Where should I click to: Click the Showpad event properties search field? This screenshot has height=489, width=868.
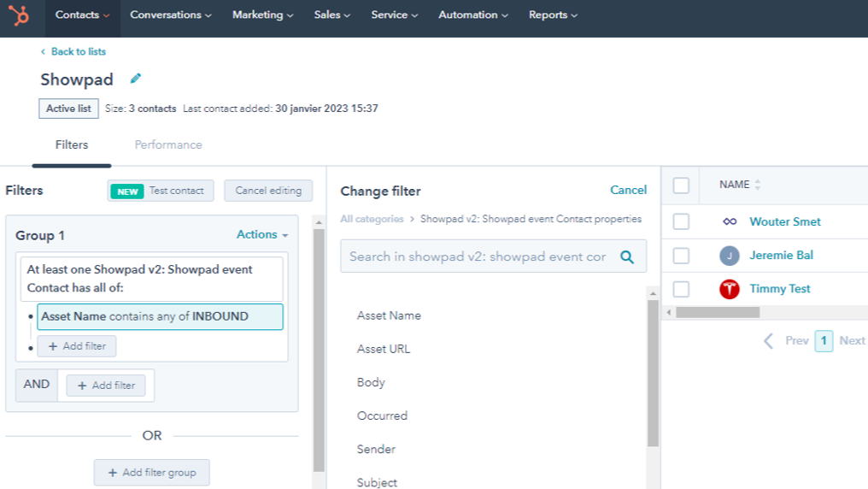[493, 256]
